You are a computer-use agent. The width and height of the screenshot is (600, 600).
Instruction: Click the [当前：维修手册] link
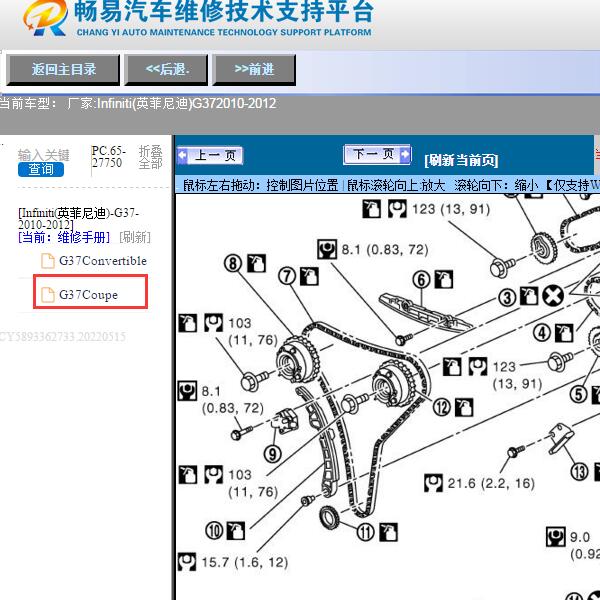pos(64,238)
